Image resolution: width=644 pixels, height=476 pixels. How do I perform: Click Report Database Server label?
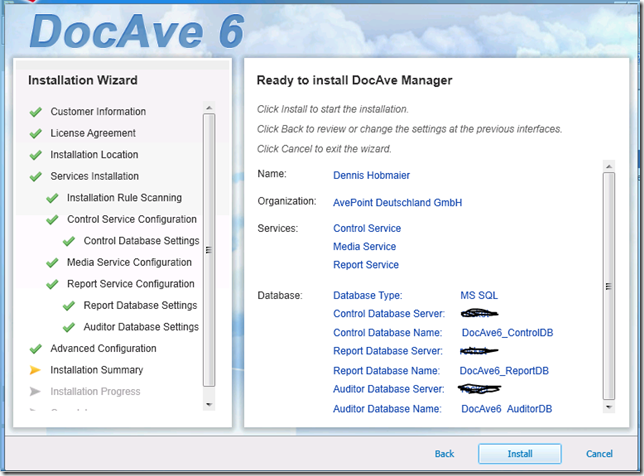point(388,351)
